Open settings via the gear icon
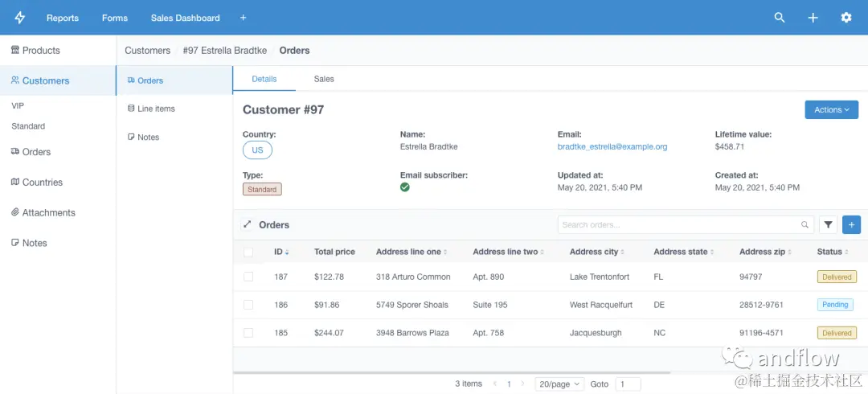The height and width of the screenshot is (394, 868). pyautogui.click(x=845, y=18)
